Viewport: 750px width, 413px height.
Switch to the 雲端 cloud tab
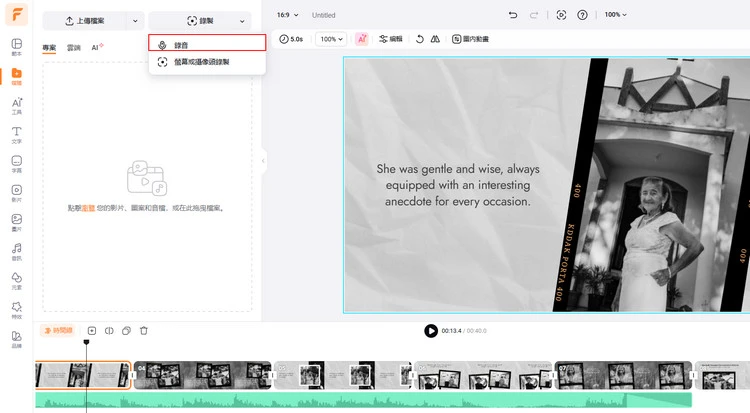[x=74, y=47]
